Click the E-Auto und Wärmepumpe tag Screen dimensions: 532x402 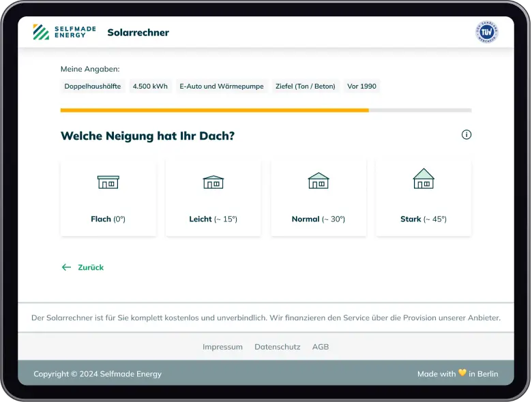click(221, 87)
